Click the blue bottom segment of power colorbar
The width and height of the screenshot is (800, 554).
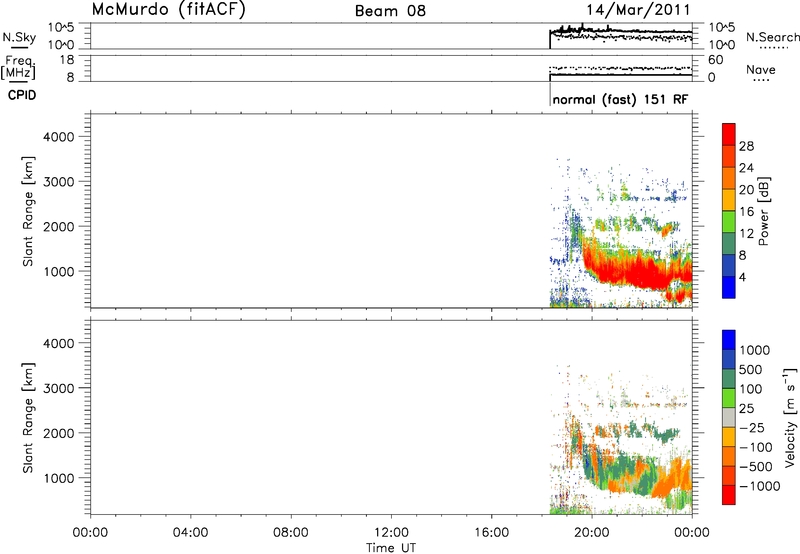pos(729,287)
